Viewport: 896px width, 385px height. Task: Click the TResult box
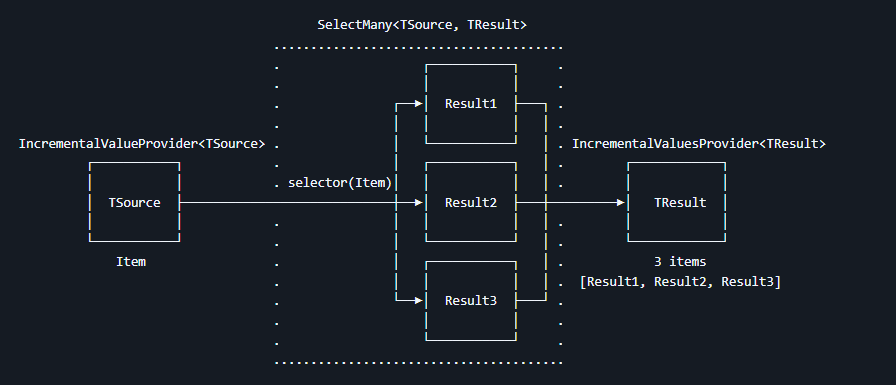click(677, 202)
